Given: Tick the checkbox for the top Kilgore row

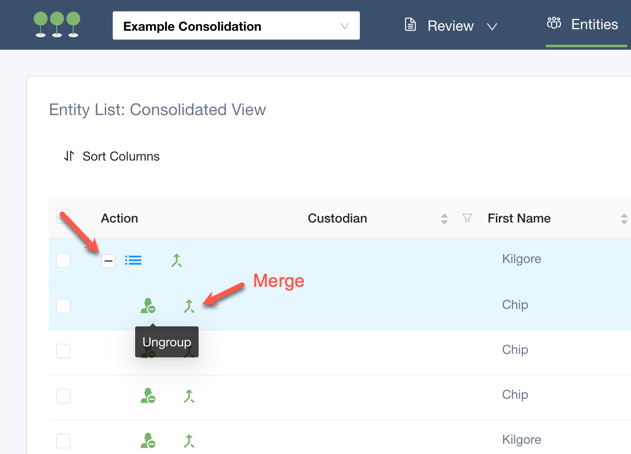Looking at the screenshot, I should tap(63, 260).
